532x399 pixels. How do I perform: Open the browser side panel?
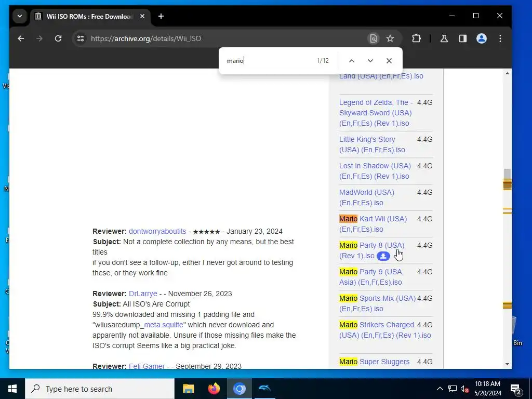click(x=463, y=38)
